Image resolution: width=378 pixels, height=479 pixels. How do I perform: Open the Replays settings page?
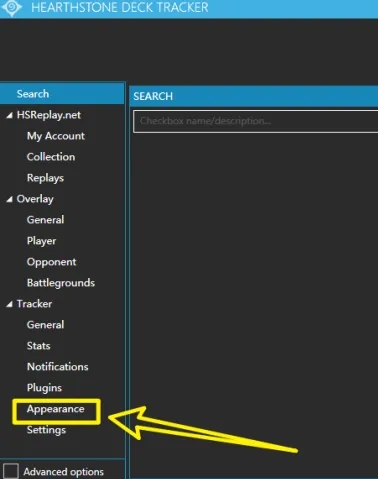pos(45,178)
